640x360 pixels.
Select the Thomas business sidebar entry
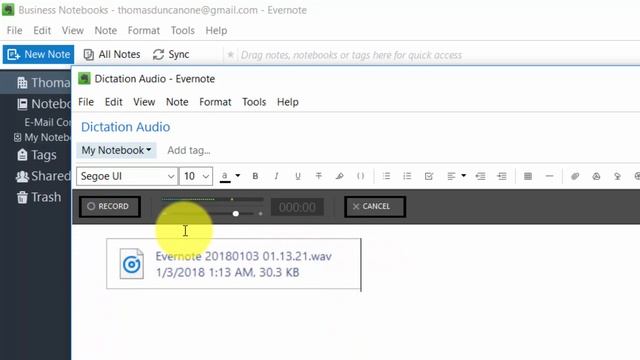[x=36, y=83]
